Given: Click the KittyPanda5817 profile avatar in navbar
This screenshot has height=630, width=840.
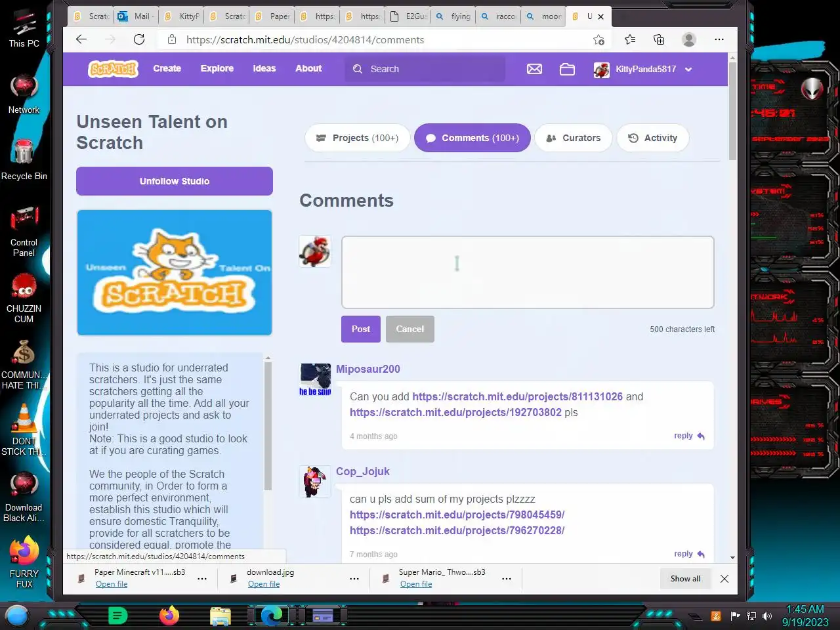Looking at the screenshot, I should point(601,70).
